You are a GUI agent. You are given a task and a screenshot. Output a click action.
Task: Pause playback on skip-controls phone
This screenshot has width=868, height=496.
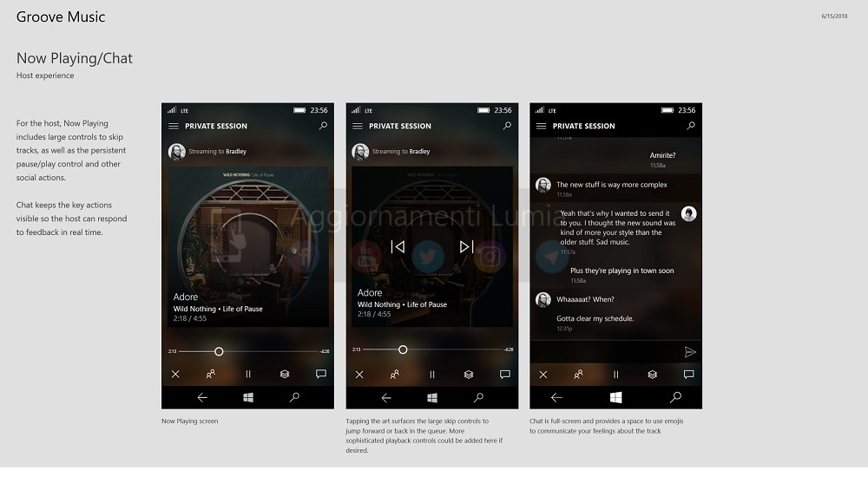click(x=432, y=375)
